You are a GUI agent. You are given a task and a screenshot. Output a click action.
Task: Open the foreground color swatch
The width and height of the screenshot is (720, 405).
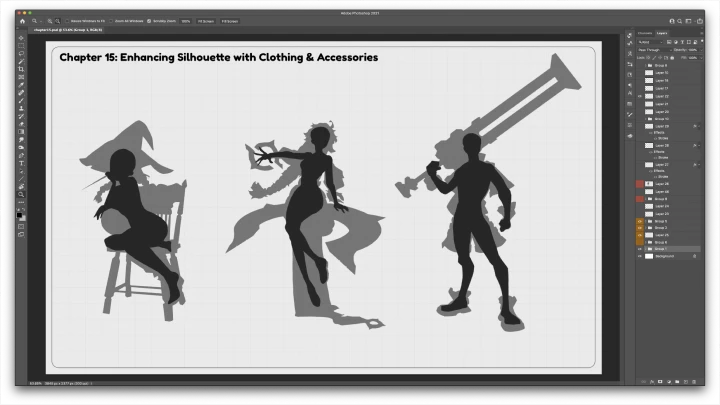coord(19,215)
